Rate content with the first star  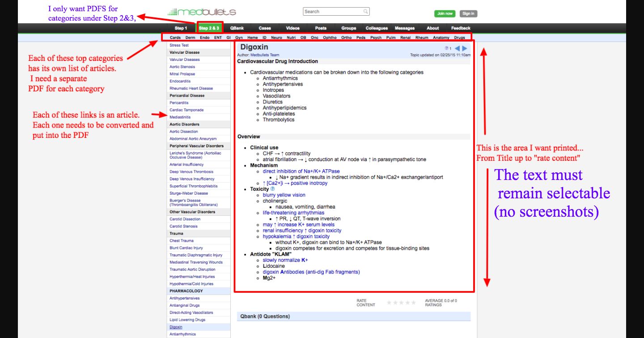pos(389,303)
